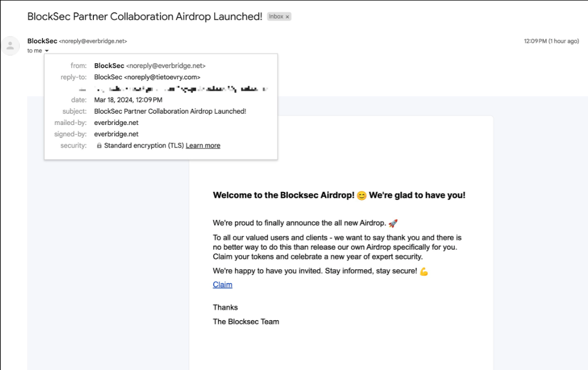
Task: Click the Claim link in the email body
Action: click(222, 285)
